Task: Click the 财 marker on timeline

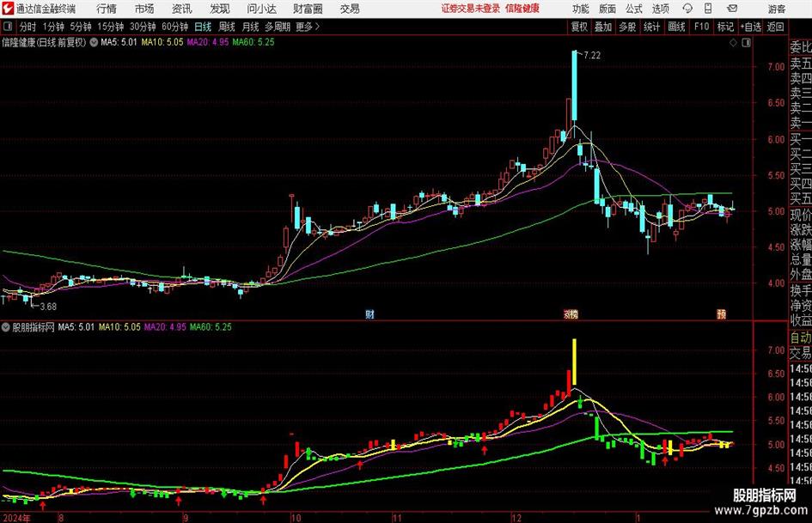Action: coord(369,314)
